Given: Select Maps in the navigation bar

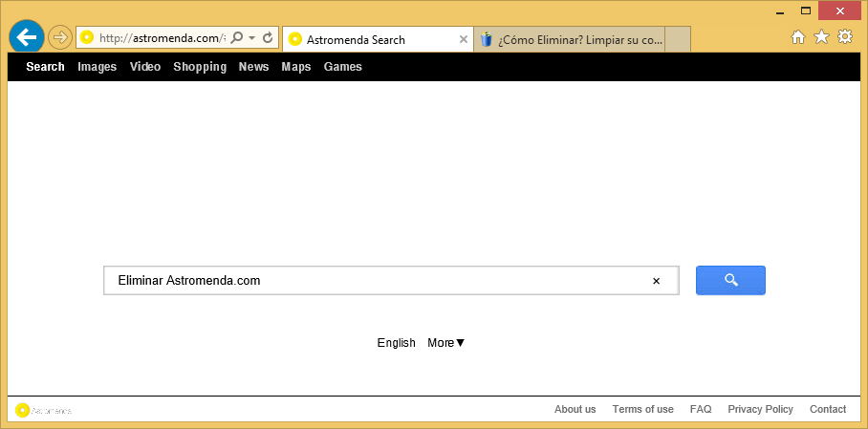Looking at the screenshot, I should point(296,67).
